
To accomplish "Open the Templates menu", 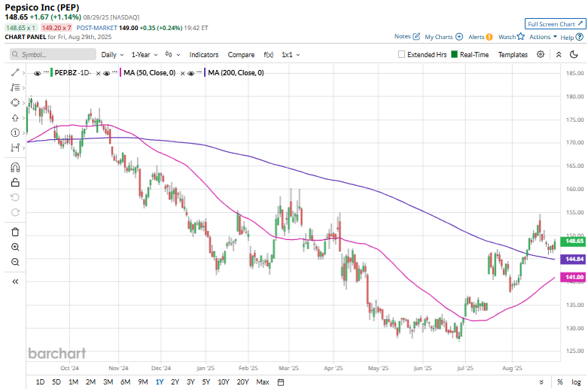I will [513, 55].
